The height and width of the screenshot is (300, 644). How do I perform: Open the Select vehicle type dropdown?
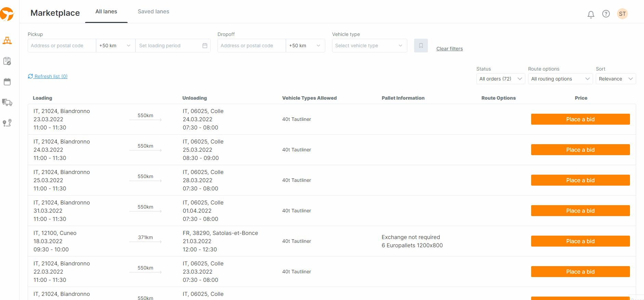[369, 46]
